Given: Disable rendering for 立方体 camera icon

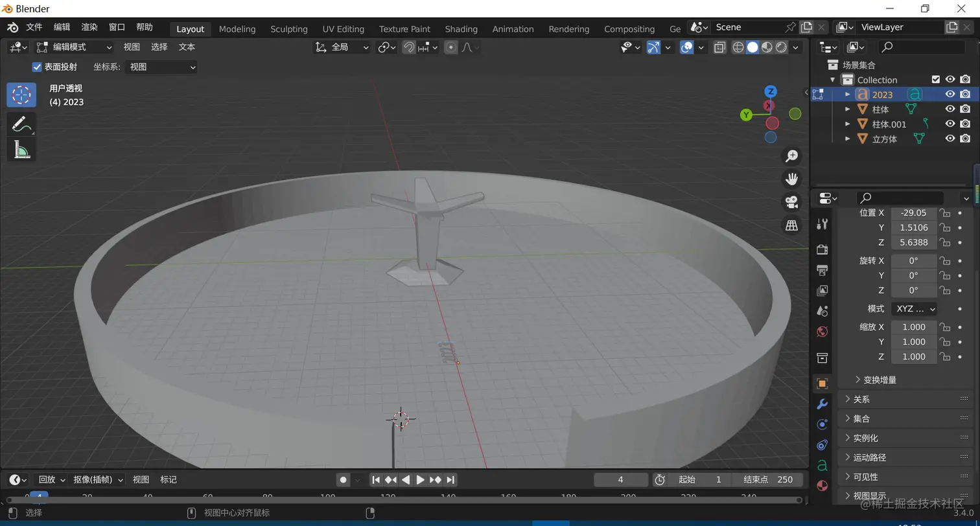Looking at the screenshot, I should point(965,139).
